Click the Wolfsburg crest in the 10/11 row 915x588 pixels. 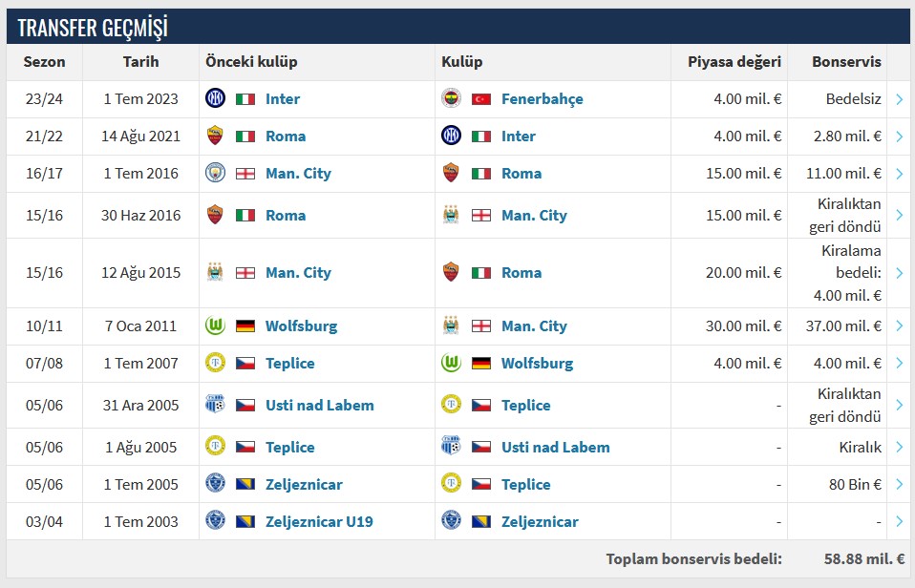point(215,325)
